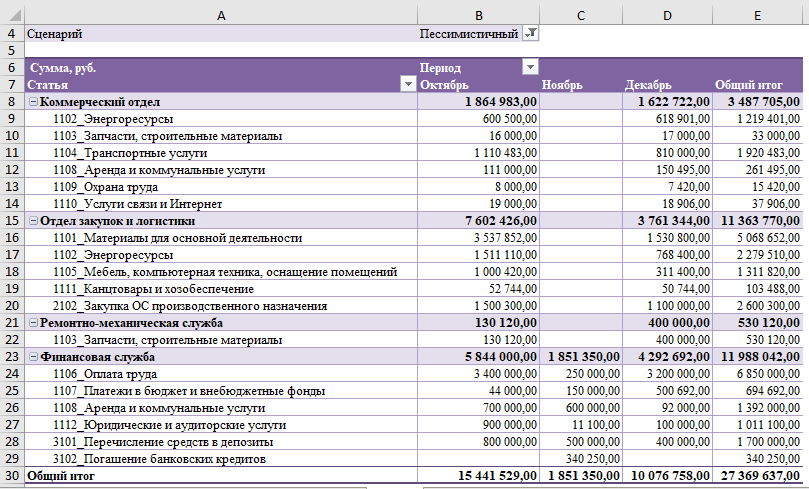Click cell with 6 850 000,00

[757, 374]
